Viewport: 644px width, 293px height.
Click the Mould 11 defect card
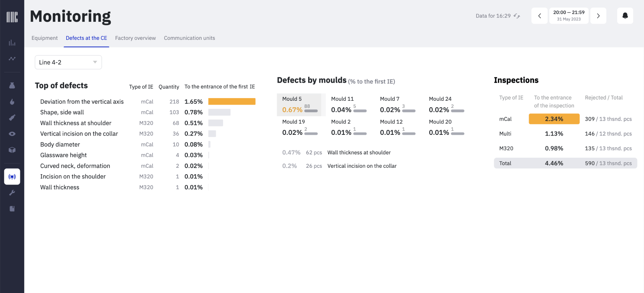(x=349, y=105)
